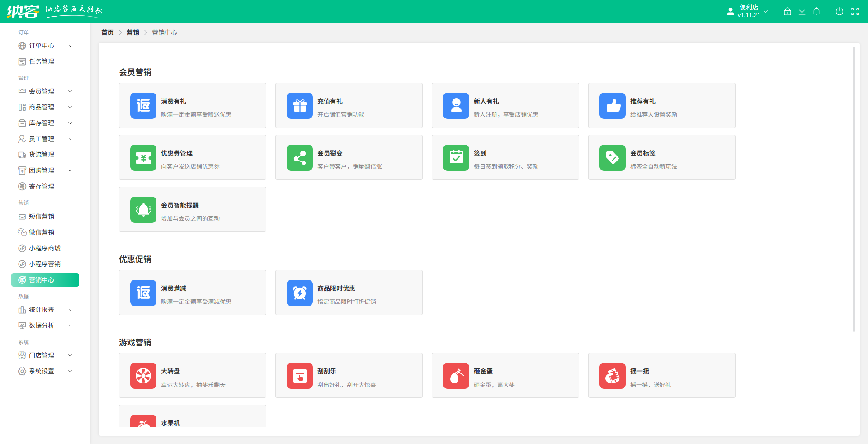Open the notification bell
The width and height of the screenshot is (868, 444).
816,12
